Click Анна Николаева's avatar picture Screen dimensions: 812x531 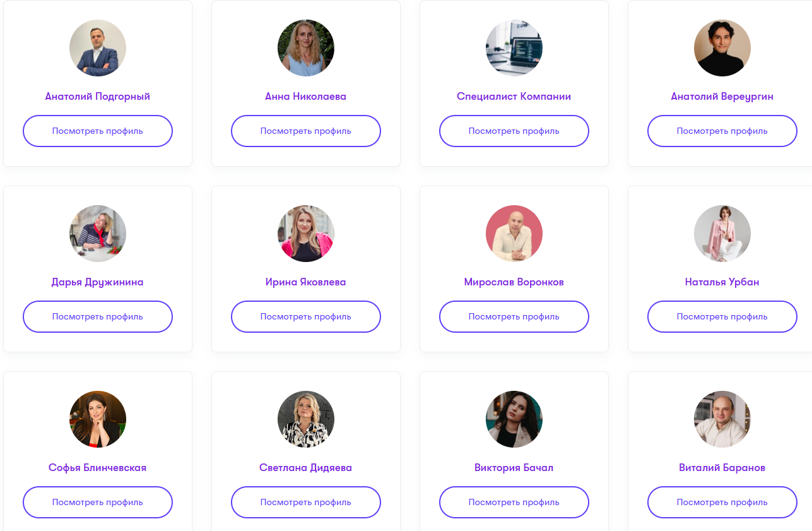pyautogui.click(x=306, y=48)
